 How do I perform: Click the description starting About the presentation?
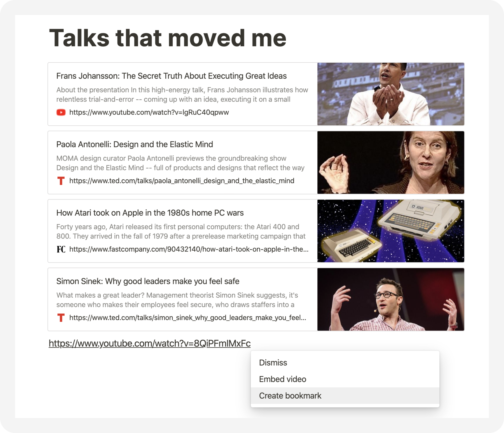(x=182, y=95)
